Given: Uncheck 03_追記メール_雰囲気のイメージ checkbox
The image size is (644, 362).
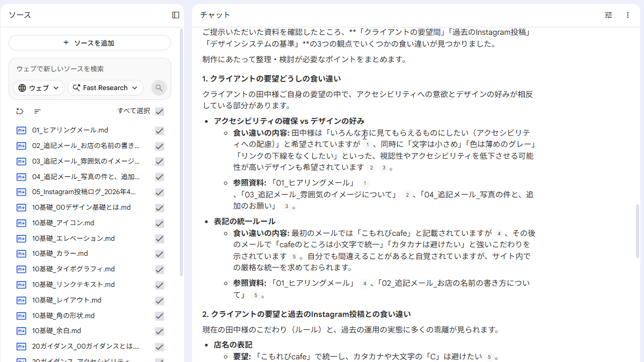Looking at the screenshot, I should (x=159, y=161).
